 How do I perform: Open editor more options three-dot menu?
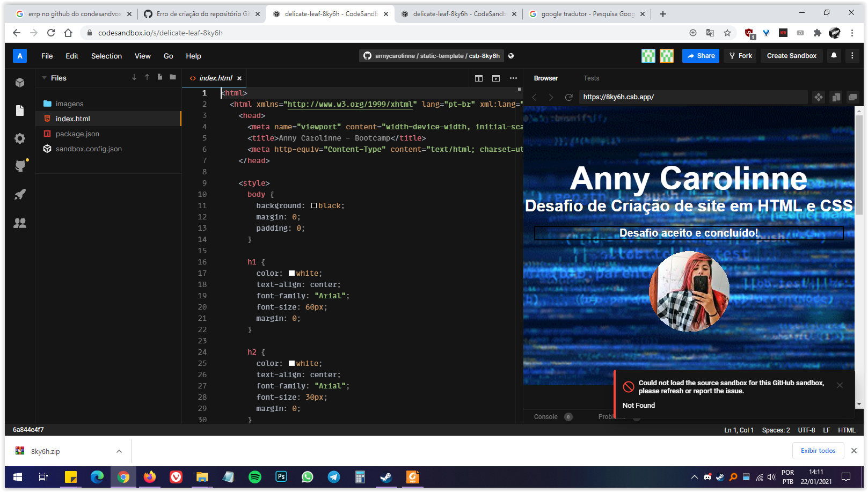click(513, 78)
